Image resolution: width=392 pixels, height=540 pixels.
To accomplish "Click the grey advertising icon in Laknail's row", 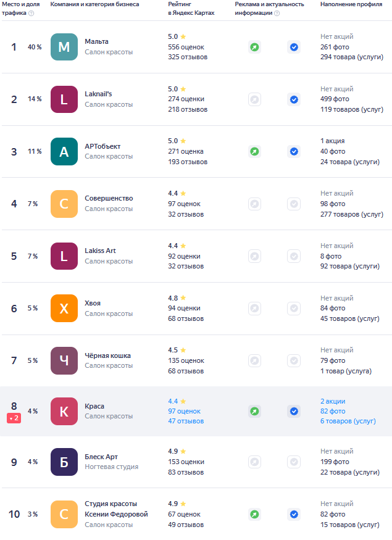I will pos(254,99).
